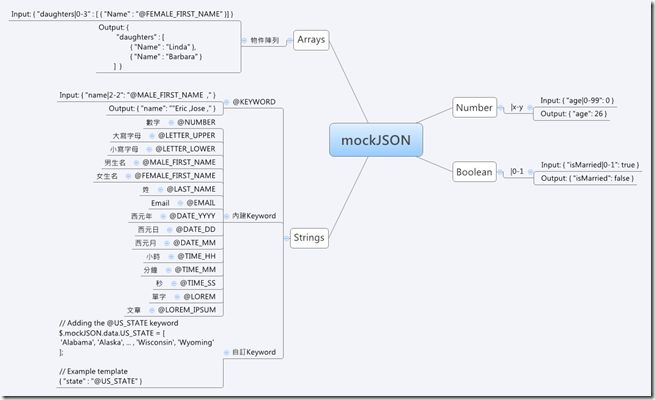Select the 數字 label
655x400 pixels.
(153, 122)
